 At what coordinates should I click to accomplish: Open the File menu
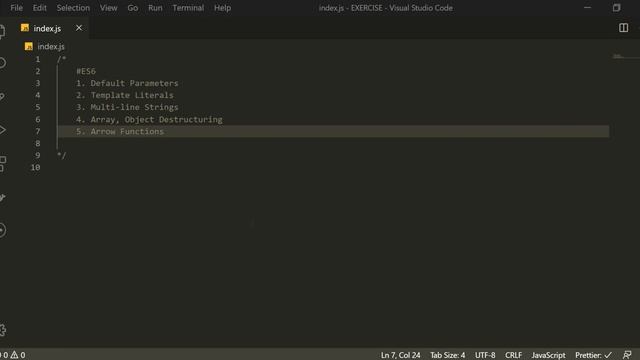[x=16, y=8]
